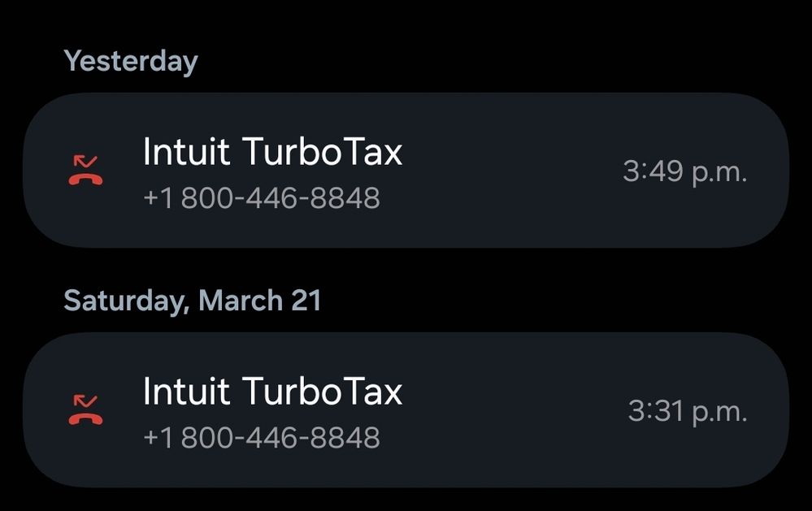This screenshot has height=511, width=812.
Task: Click the 3:49 p.m. timestamp
Action: click(684, 171)
